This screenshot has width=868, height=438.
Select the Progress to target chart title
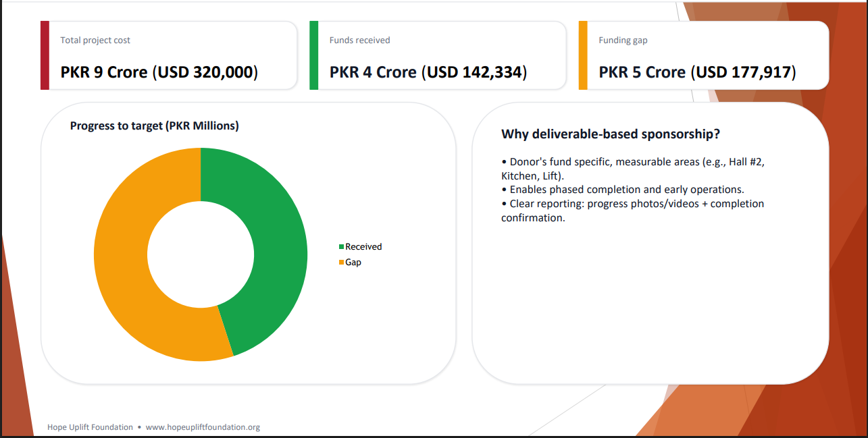pyautogui.click(x=154, y=126)
